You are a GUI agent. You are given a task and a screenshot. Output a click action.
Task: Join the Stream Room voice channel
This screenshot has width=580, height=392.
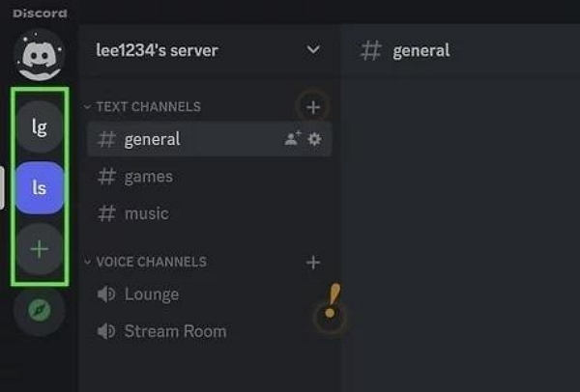(x=175, y=331)
